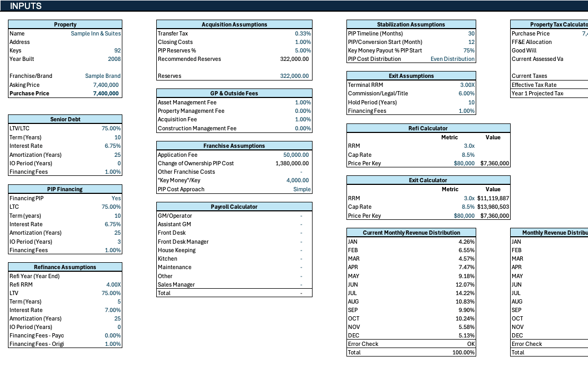Click the Current Monthly Revenue Distribution header
This screenshot has width=588, height=365.
point(412,233)
